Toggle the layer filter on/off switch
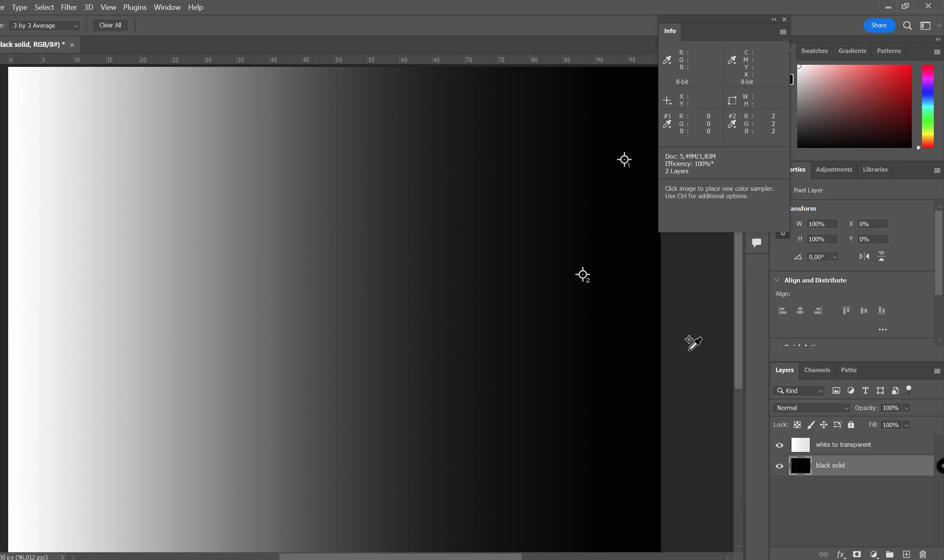 (909, 390)
